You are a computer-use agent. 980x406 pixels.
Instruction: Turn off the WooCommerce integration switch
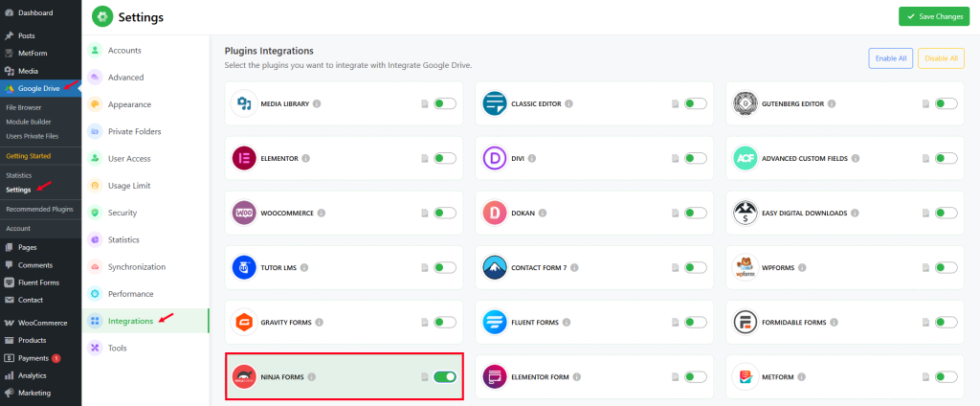click(x=445, y=213)
